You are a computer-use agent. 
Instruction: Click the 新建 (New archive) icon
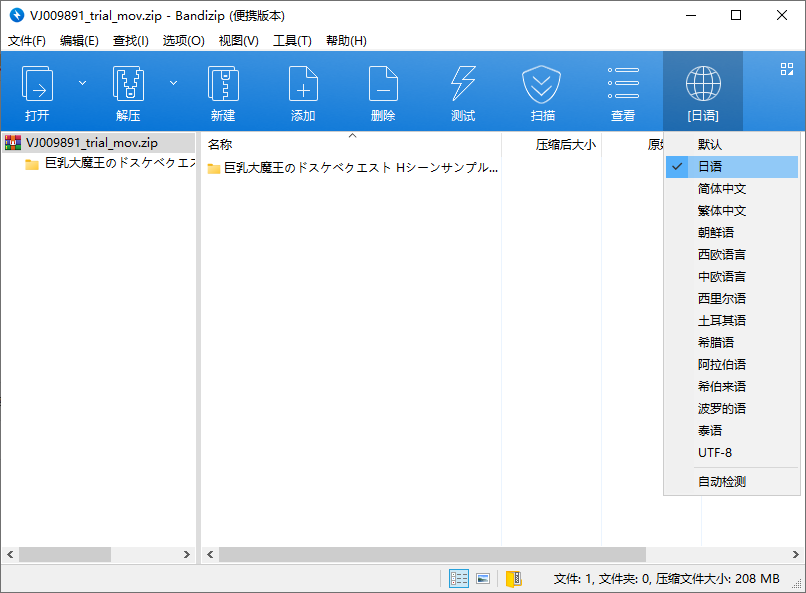pyautogui.click(x=223, y=90)
